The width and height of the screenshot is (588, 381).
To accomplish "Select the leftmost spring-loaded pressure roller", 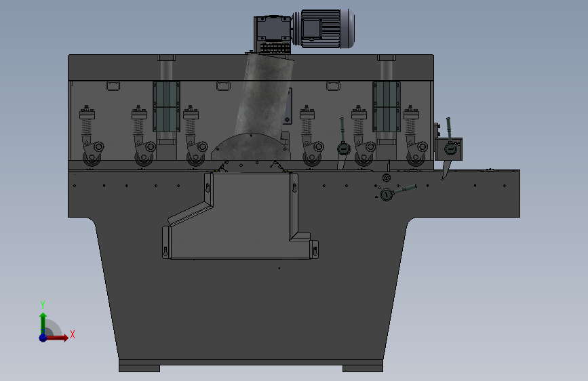I will click(x=90, y=136).
